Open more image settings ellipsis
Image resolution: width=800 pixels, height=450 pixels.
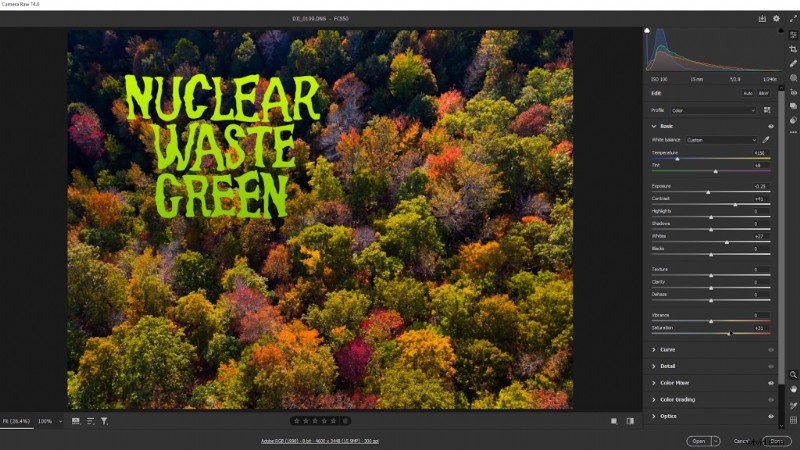tap(793, 133)
